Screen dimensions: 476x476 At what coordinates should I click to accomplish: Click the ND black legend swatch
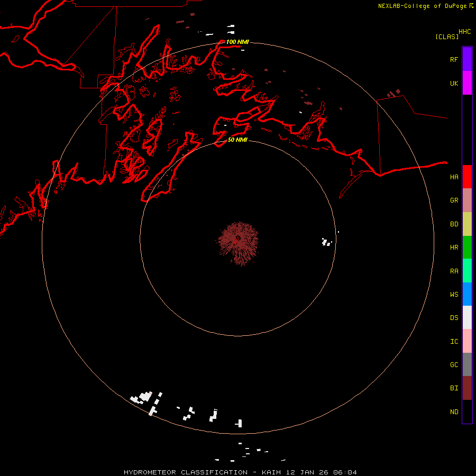click(x=467, y=411)
